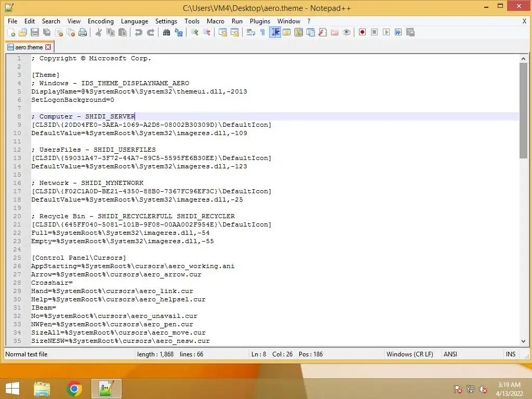Select the aero.theme document tab
Screen dimensions: 532x399
coord(29,47)
